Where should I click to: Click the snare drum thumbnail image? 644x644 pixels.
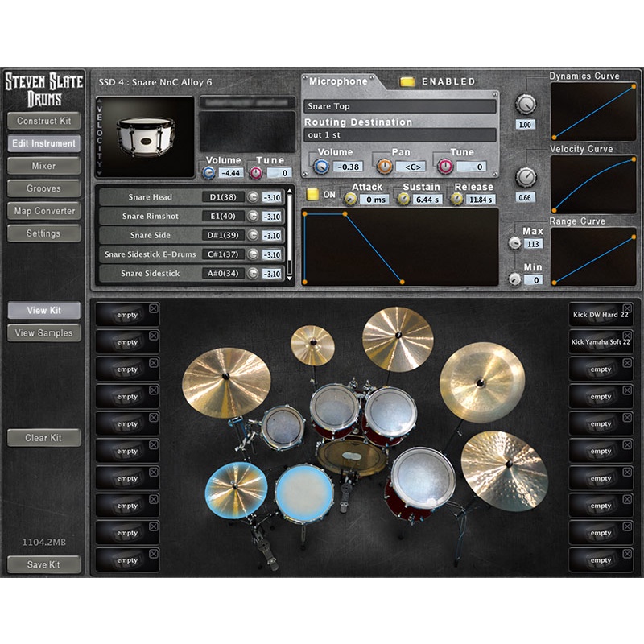pyautogui.click(x=146, y=136)
